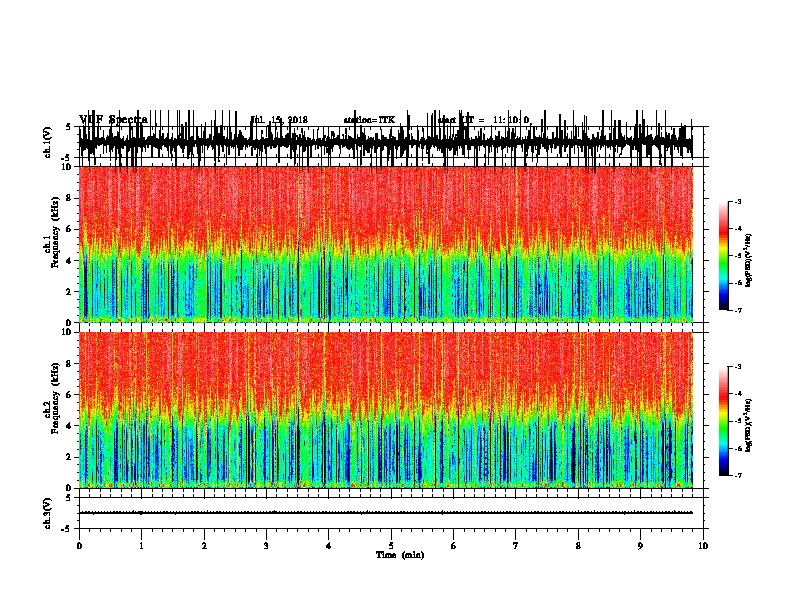Click the time axis end label "10"
This screenshot has height=612, width=792.
pyautogui.click(x=703, y=546)
